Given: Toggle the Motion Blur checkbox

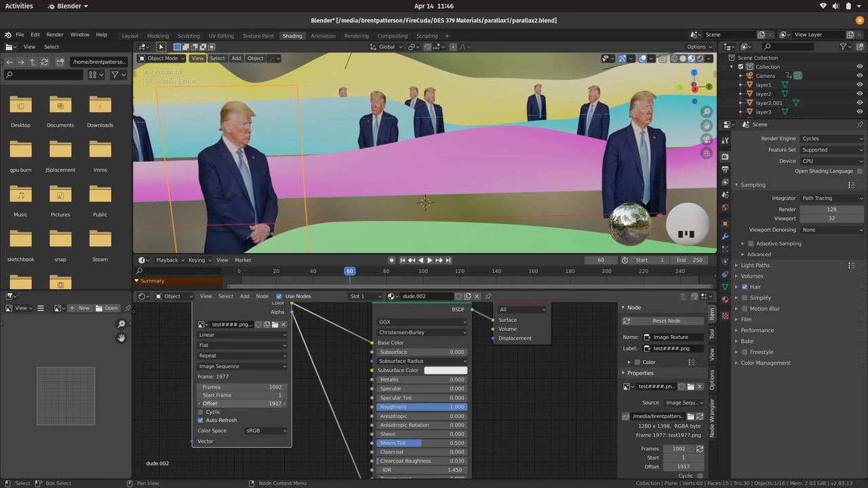Looking at the screenshot, I should pos(745,308).
